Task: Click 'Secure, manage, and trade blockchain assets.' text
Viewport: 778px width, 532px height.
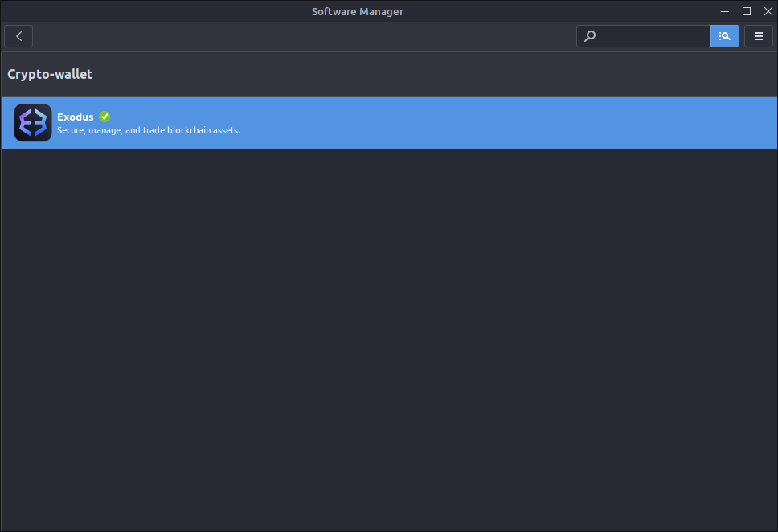Action: click(149, 130)
